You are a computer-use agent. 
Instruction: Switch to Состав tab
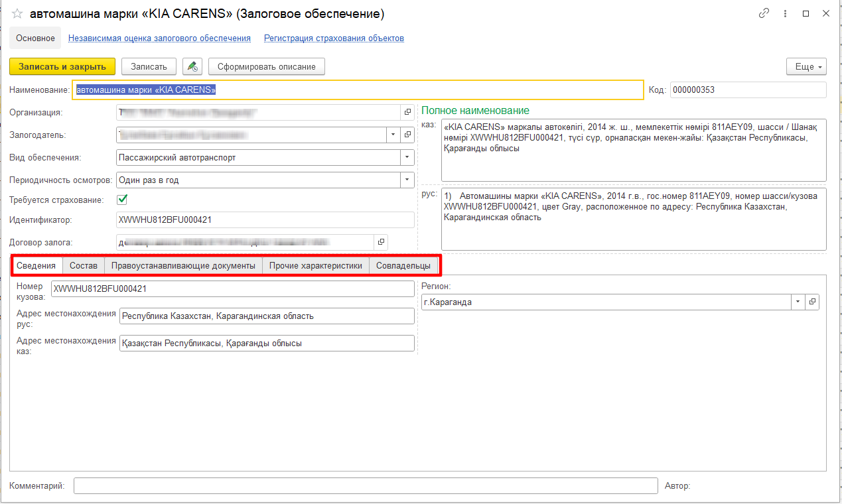(x=83, y=266)
